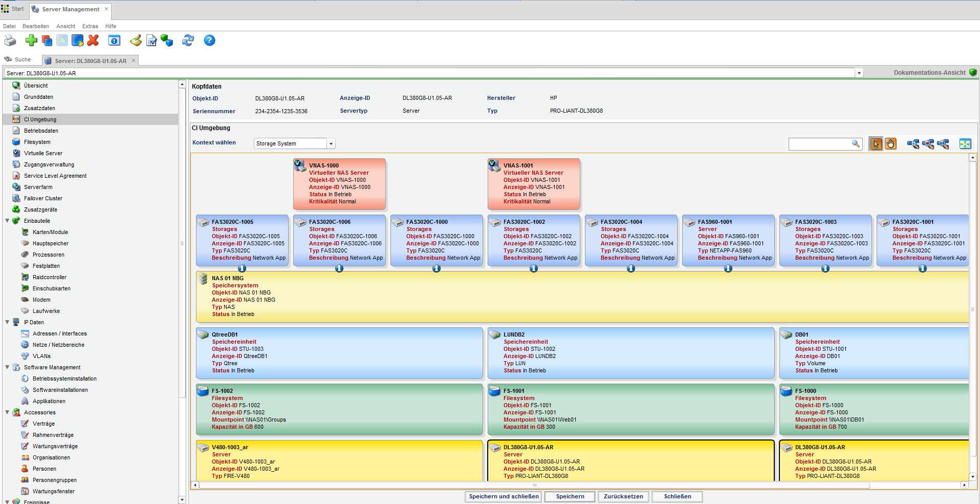Click into the graph search input field
Image resolution: width=980 pixels, height=504 pixels.
(820, 144)
